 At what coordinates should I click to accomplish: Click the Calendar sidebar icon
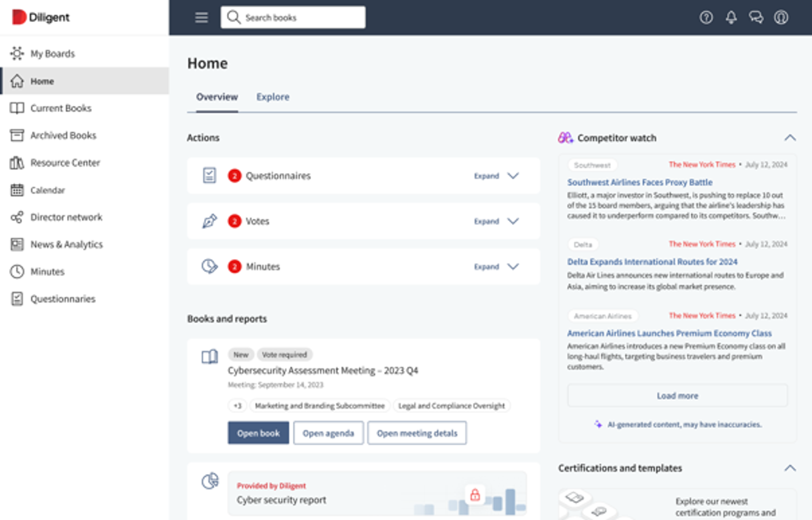17,190
